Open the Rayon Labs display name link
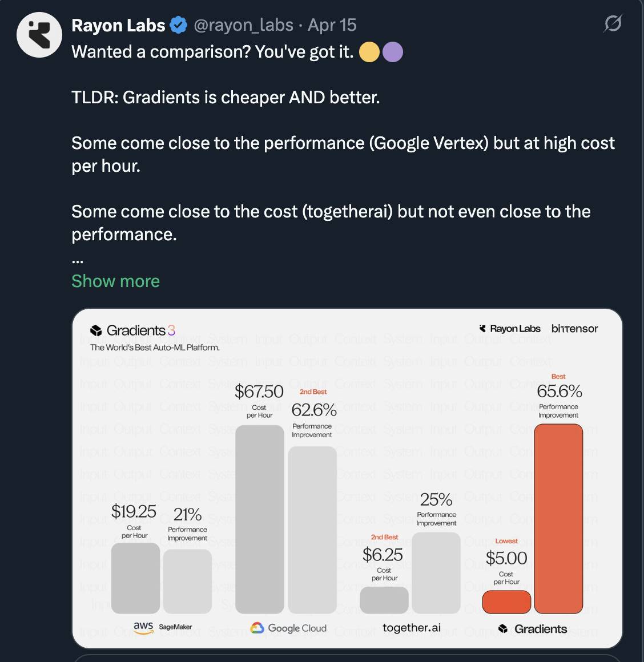The height and width of the screenshot is (662, 644). 118,25
